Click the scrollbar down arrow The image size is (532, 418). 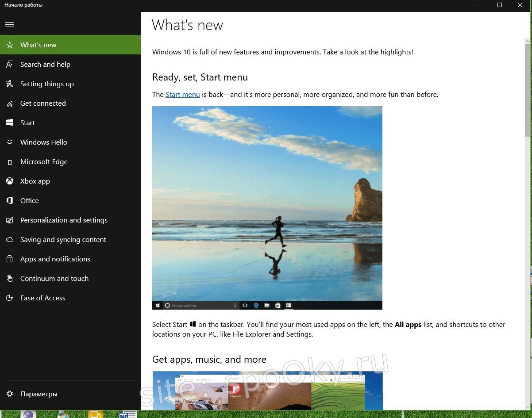528,406
